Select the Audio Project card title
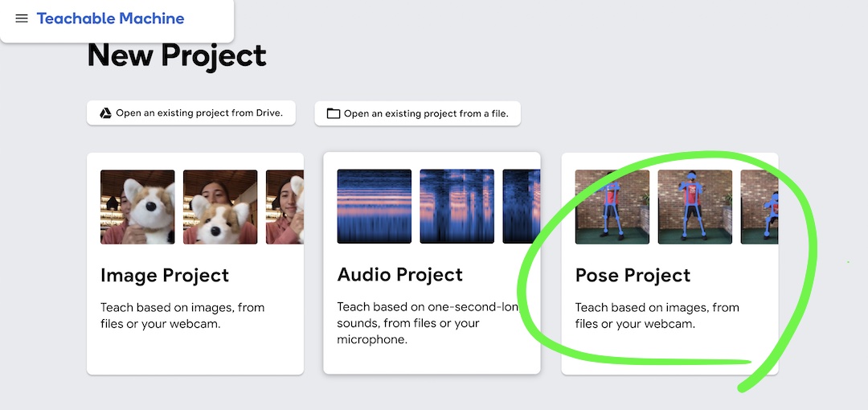Viewport: 868px width, 410px height. [x=400, y=274]
